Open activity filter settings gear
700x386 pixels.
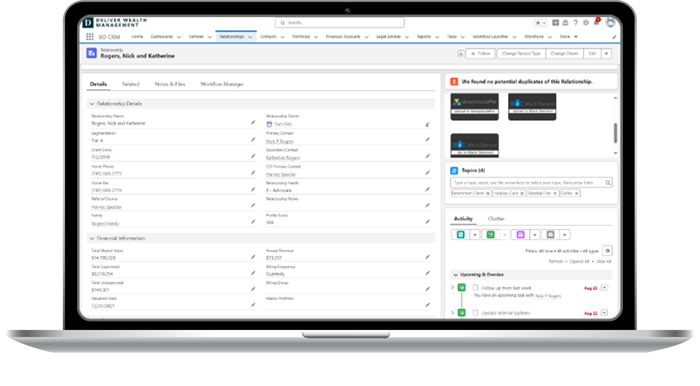coord(607,251)
